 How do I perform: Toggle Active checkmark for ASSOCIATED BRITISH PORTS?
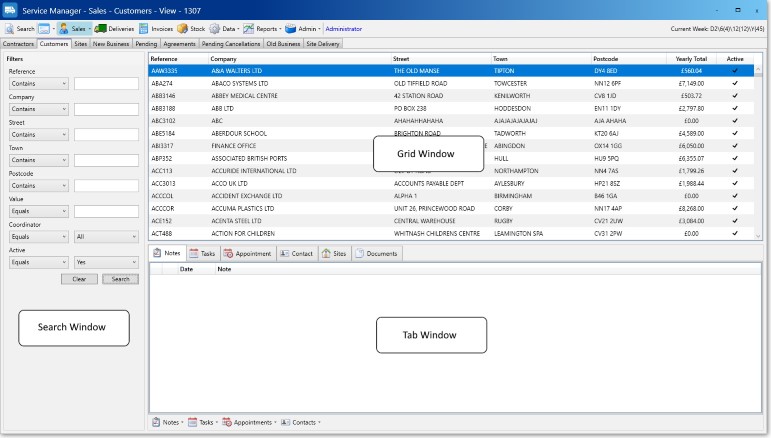(735, 158)
